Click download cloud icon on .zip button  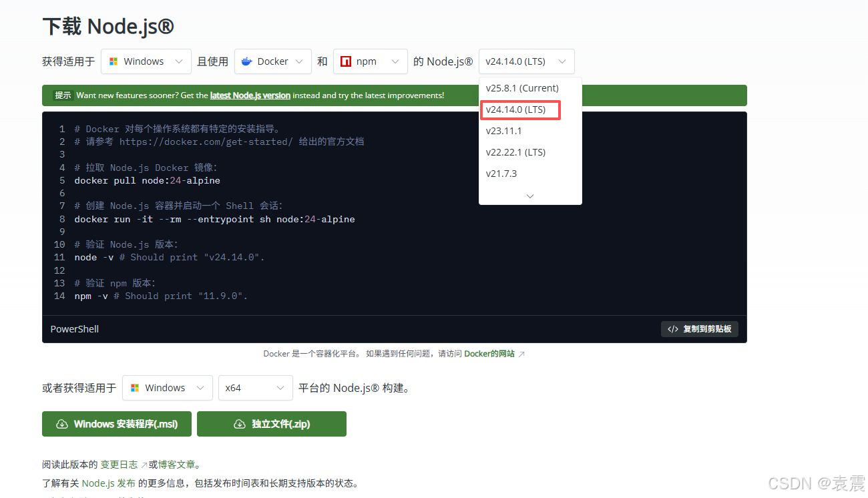tap(240, 424)
